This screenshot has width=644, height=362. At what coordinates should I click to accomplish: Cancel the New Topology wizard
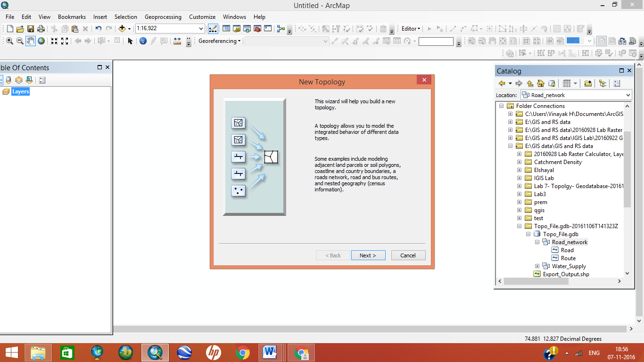point(408,255)
